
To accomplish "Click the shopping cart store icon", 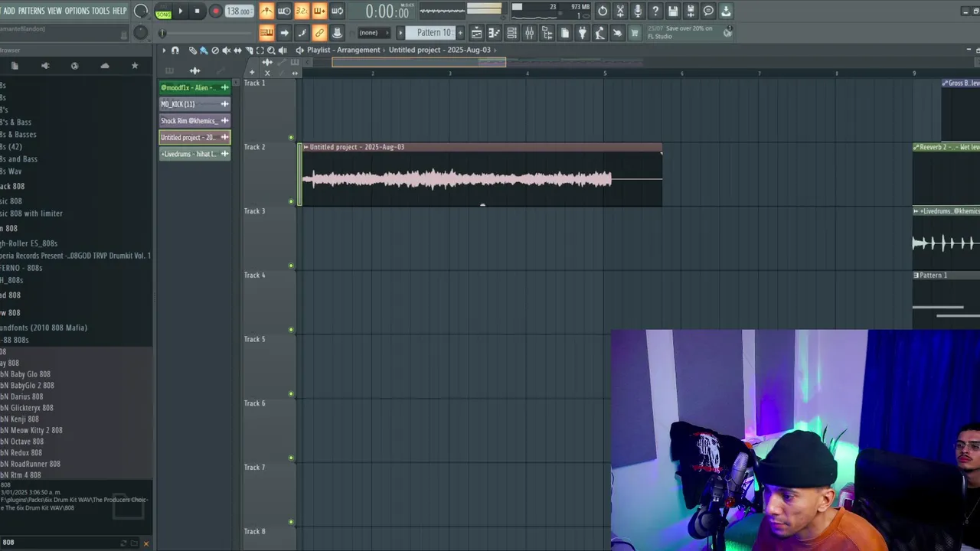I will point(635,33).
